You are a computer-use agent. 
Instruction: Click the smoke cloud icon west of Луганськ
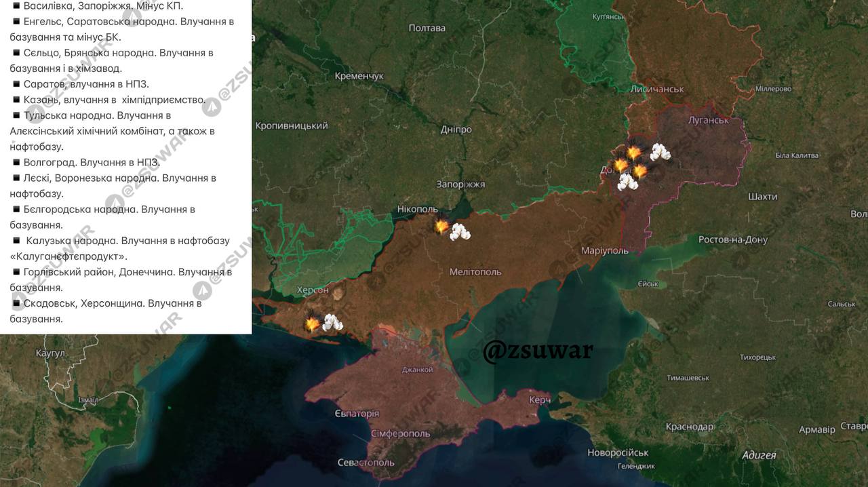(x=660, y=153)
